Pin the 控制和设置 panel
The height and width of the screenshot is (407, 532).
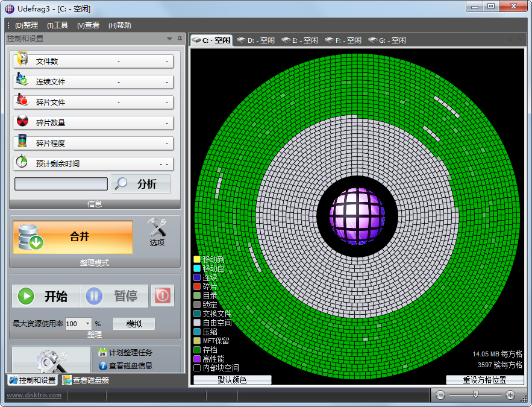pyautogui.click(x=180, y=39)
